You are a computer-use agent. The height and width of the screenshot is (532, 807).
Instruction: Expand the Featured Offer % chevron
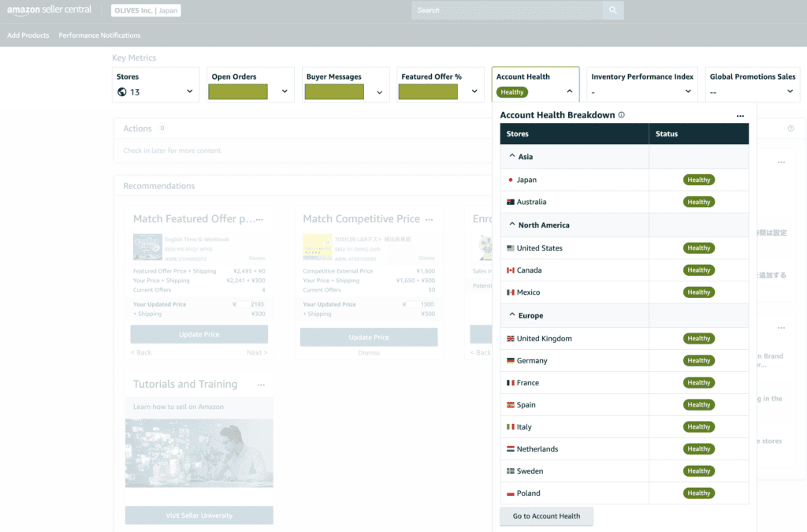[474, 91]
